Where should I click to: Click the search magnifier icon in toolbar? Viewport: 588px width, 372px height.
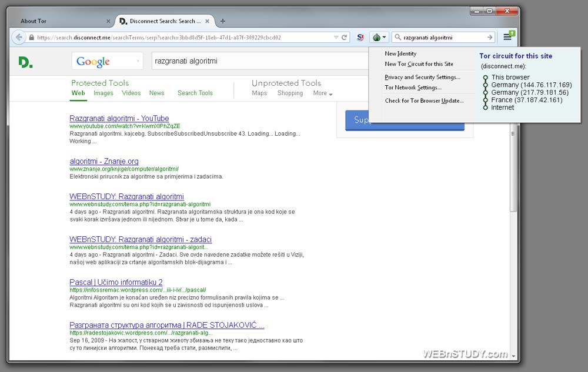point(398,38)
